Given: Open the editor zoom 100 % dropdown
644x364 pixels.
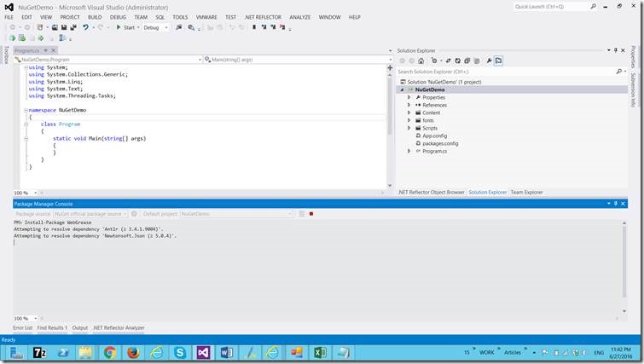Looking at the screenshot, I should click(35, 193).
